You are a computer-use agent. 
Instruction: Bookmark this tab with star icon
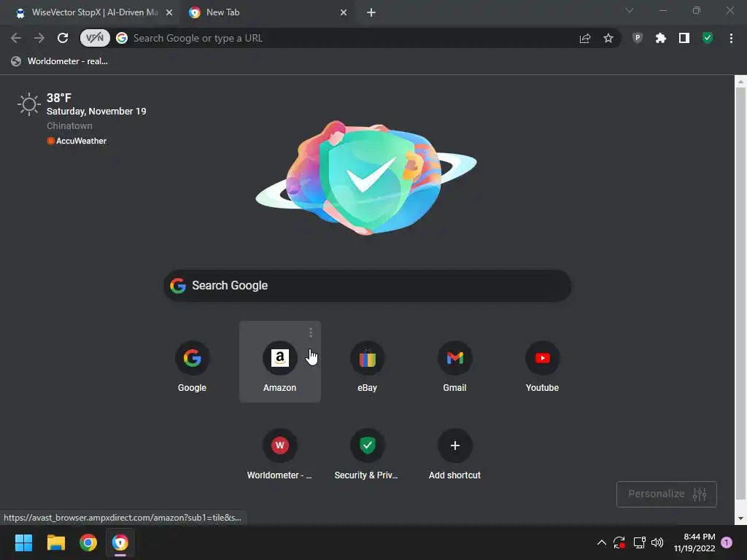(608, 38)
